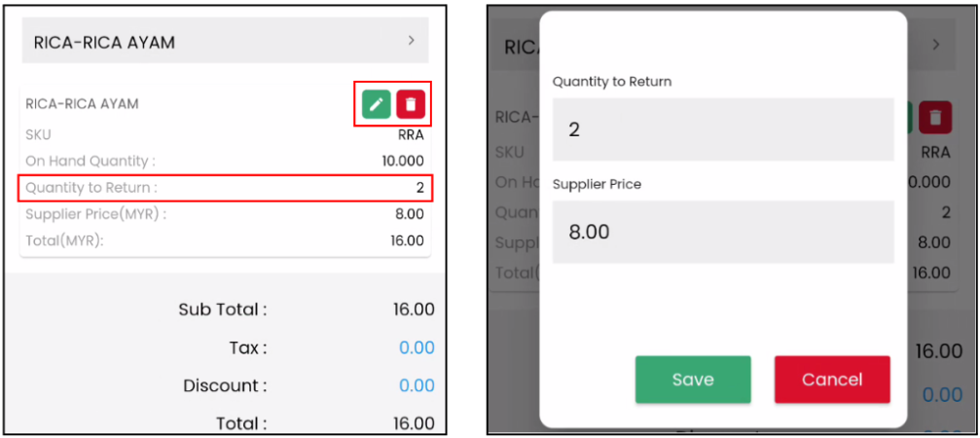Click the Total(MYR) row label in item card

pos(64,240)
